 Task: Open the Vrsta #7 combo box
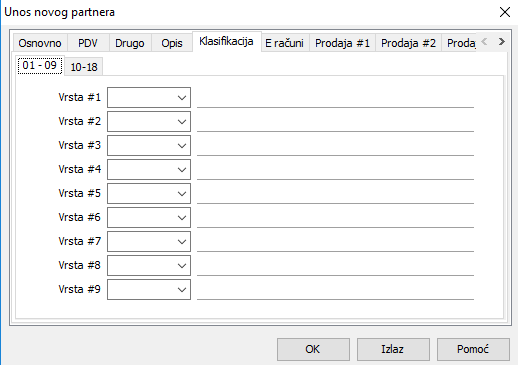tap(149, 241)
